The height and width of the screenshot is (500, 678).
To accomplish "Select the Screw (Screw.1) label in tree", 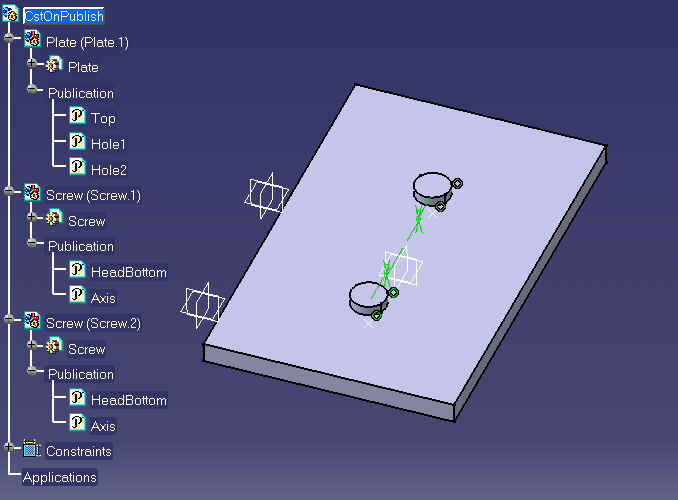I will point(93,195).
